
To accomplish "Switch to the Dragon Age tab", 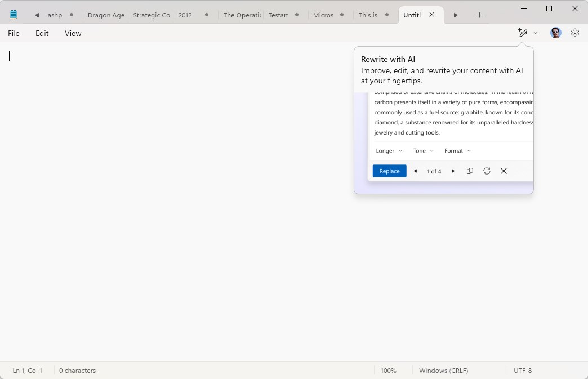I will (x=106, y=15).
